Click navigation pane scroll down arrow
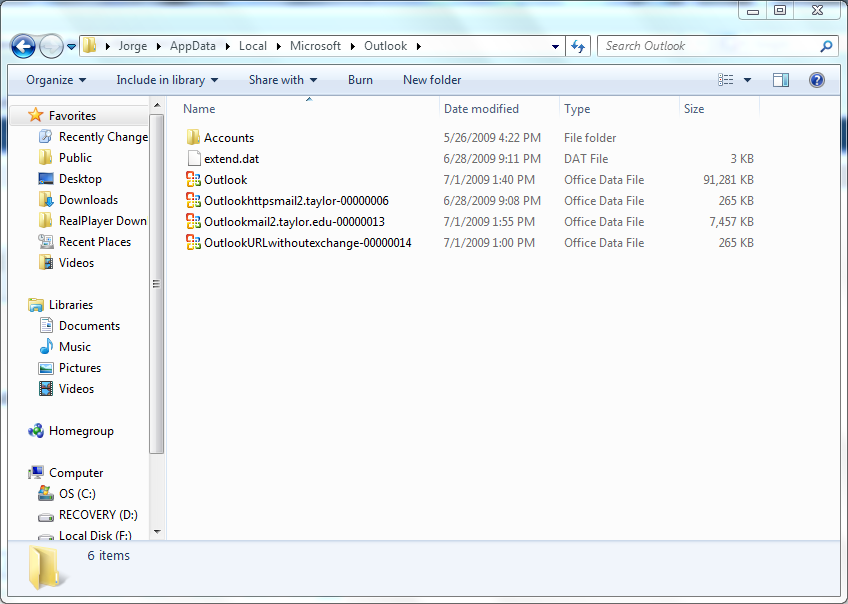The image size is (848, 604). point(157,532)
